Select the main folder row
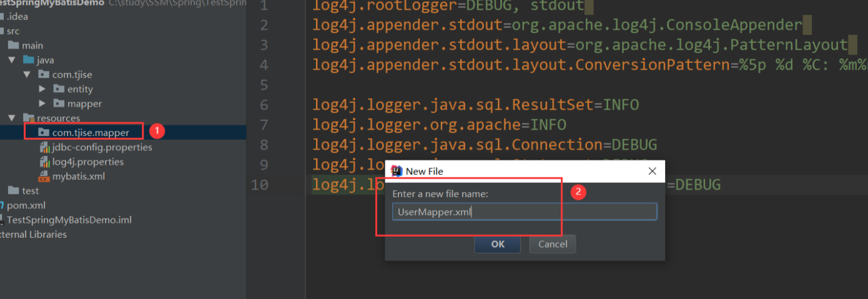Viewport: 868px width, 299px height. point(123,46)
